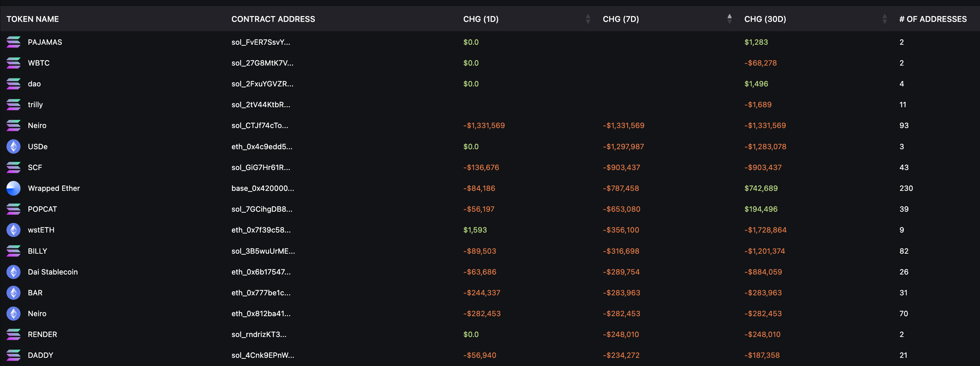
Task: Click the Base chain icon beside Wrapped Ether
Action: tap(13, 188)
